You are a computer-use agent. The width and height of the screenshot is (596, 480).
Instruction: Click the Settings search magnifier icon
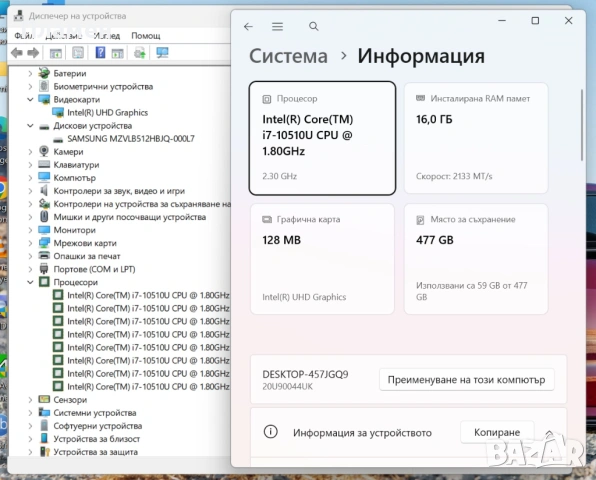(314, 26)
